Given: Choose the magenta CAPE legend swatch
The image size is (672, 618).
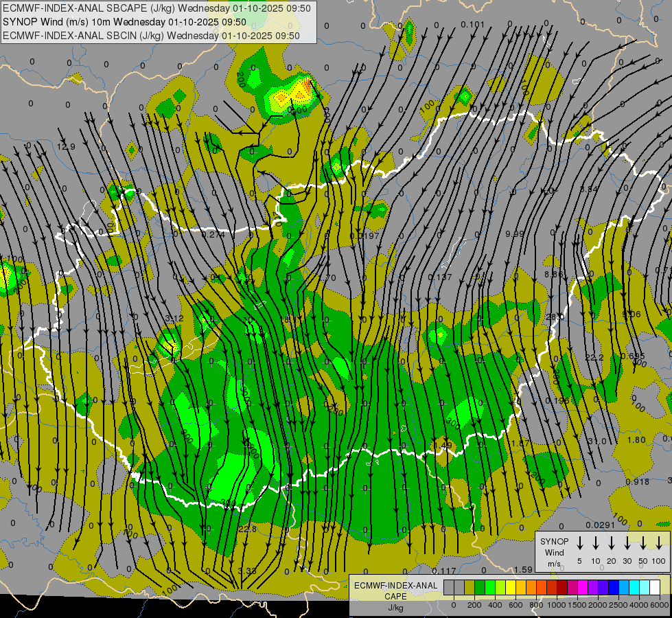Looking at the screenshot, I should 583,587.
